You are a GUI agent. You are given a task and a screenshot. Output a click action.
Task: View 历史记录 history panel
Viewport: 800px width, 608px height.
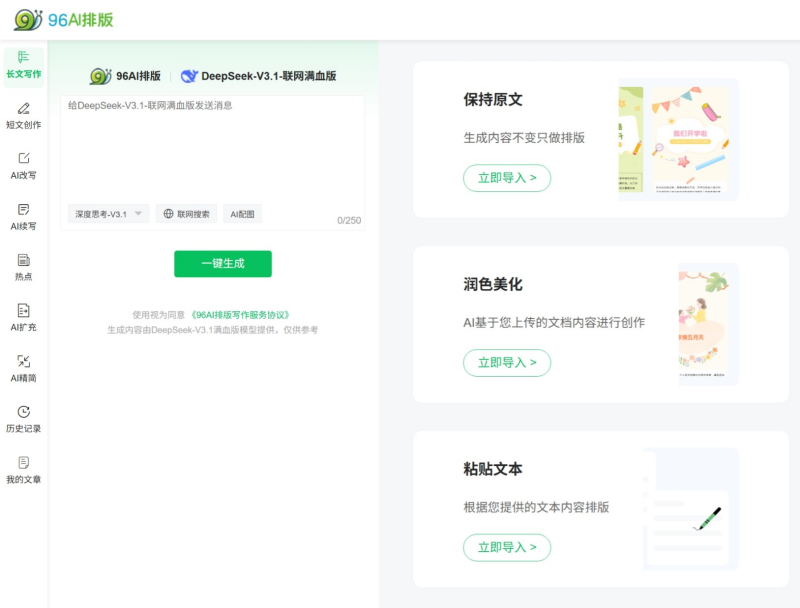coord(23,418)
